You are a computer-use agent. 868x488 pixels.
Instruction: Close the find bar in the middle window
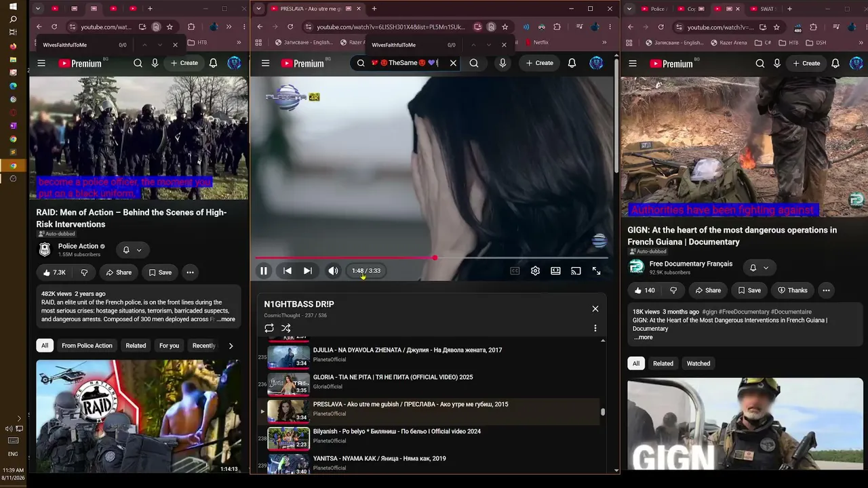pyautogui.click(x=504, y=45)
